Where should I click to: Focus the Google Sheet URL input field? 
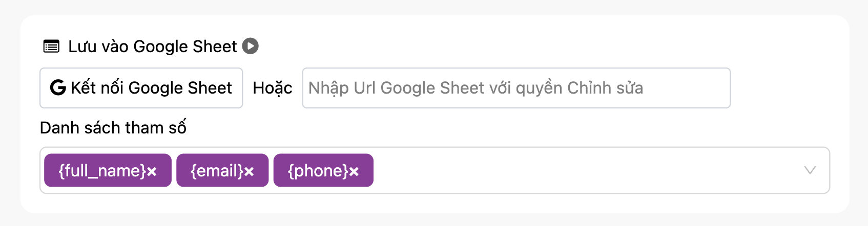point(516,88)
